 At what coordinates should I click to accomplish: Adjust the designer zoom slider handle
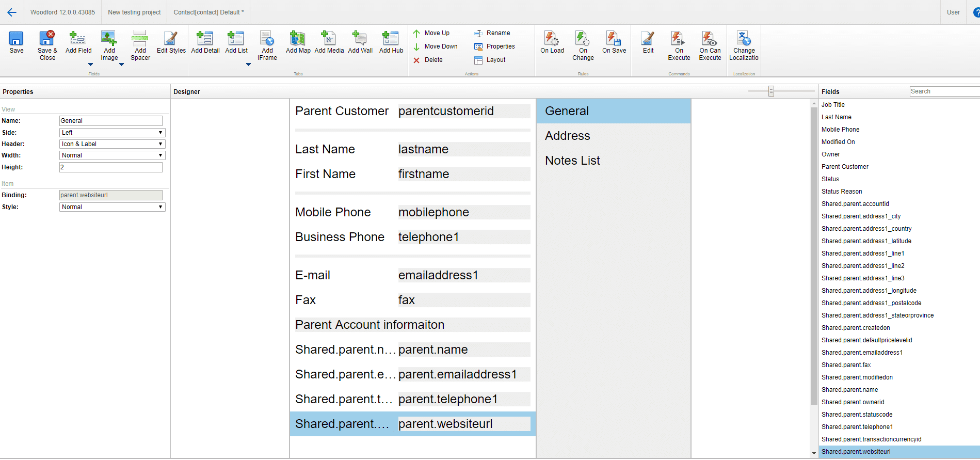(x=771, y=91)
